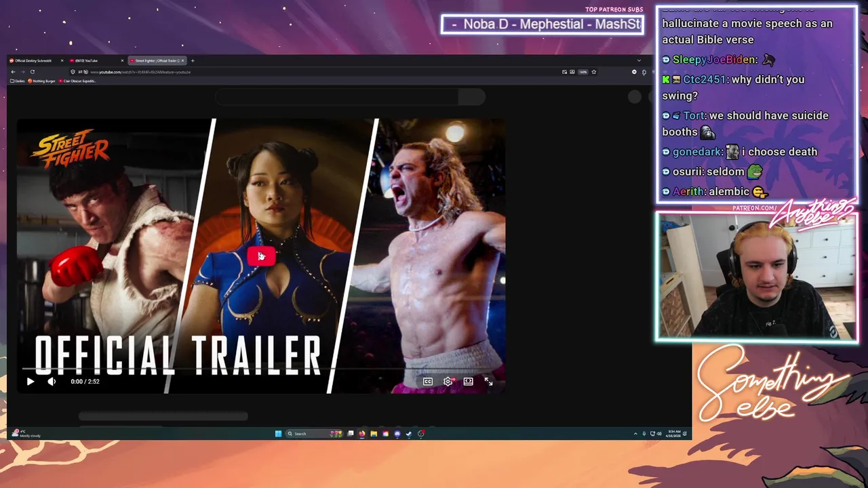This screenshot has height=488, width=868.
Task: Open Firefox from the taskbar
Action: [x=362, y=434]
